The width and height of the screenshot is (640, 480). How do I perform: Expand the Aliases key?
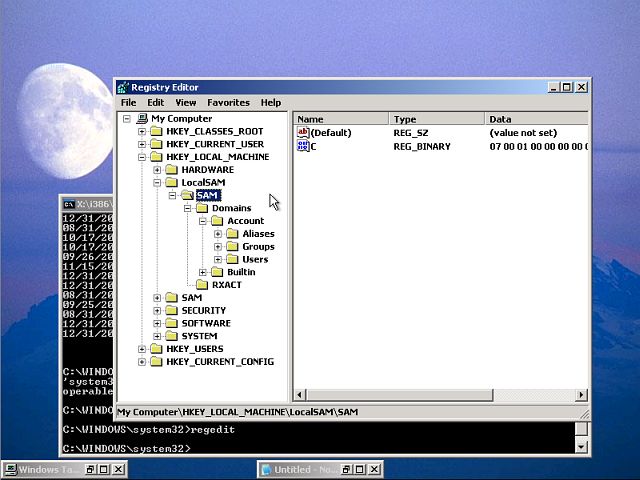point(218,234)
